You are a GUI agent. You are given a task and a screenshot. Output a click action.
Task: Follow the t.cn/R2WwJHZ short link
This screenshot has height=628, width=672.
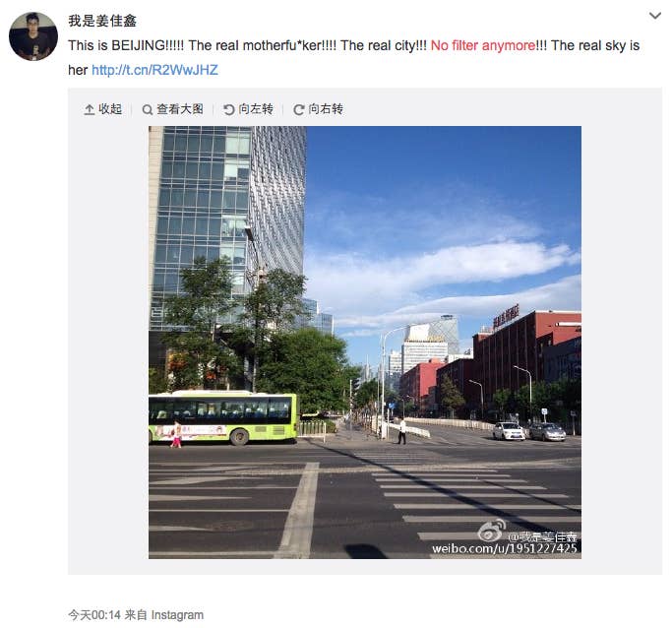[154, 70]
